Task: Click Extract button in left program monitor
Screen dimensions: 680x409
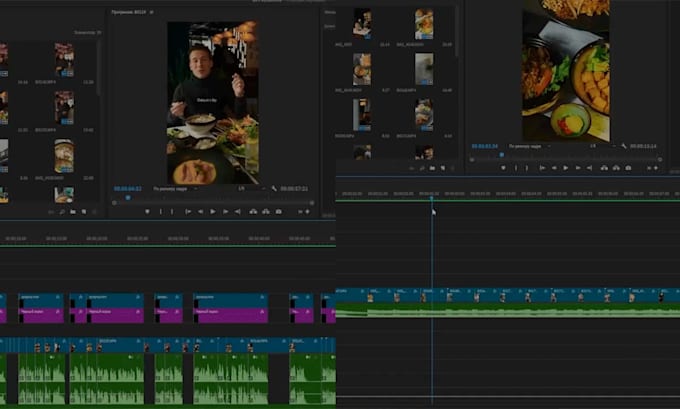Action: 266,212
